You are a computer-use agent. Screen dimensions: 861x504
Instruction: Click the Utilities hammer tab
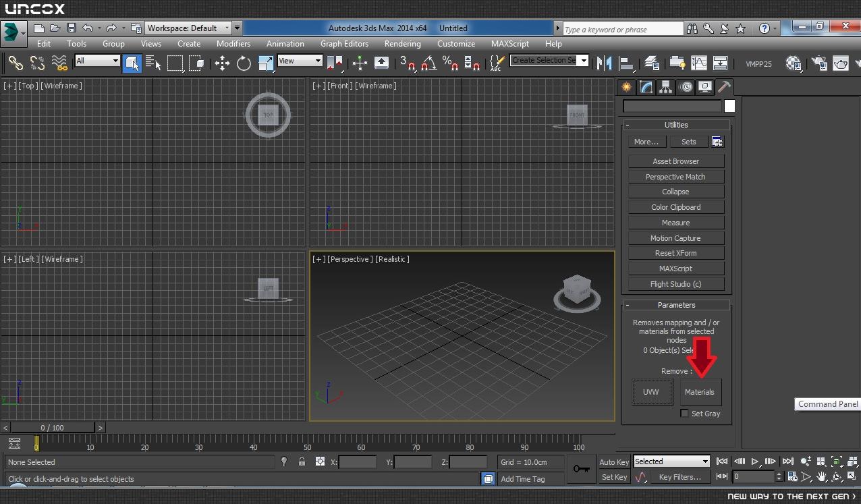[724, 87]
